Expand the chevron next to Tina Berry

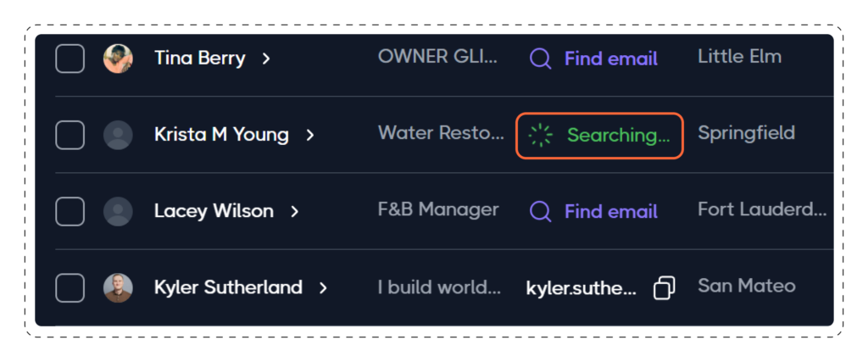tap(266, 58)
